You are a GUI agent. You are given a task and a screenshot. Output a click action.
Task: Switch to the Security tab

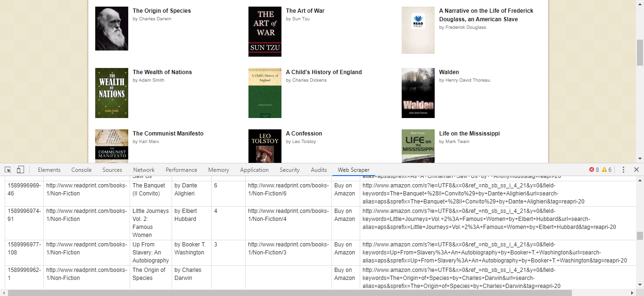(x=289, y=170)
